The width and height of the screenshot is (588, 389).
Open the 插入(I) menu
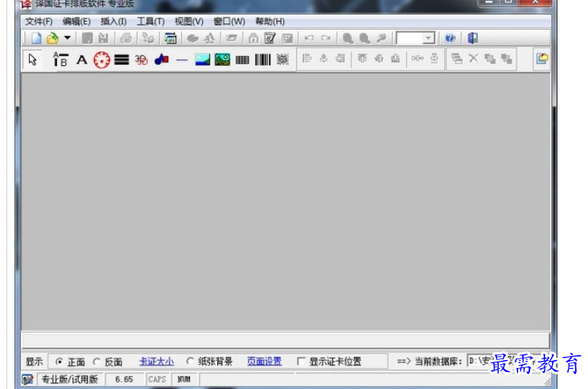(x=113, y=22)
